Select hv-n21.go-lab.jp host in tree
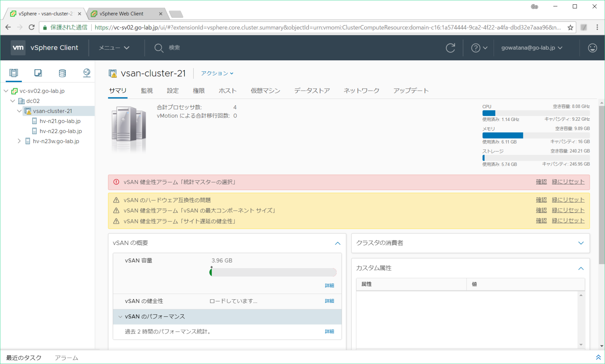605x364 pixels. (60, 121)
